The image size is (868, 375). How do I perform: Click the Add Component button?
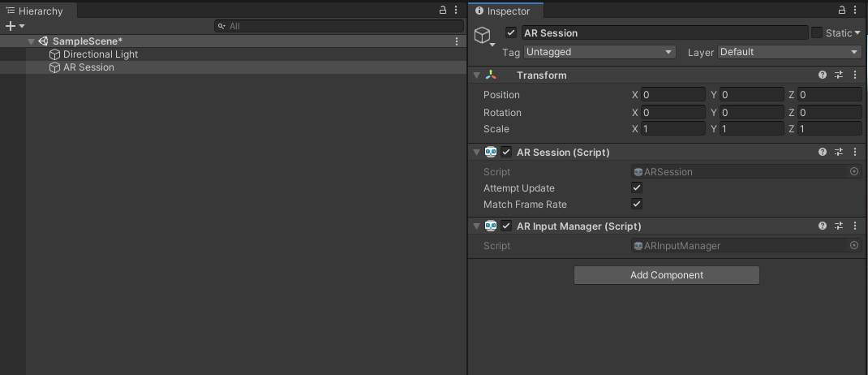pos(667,275)
